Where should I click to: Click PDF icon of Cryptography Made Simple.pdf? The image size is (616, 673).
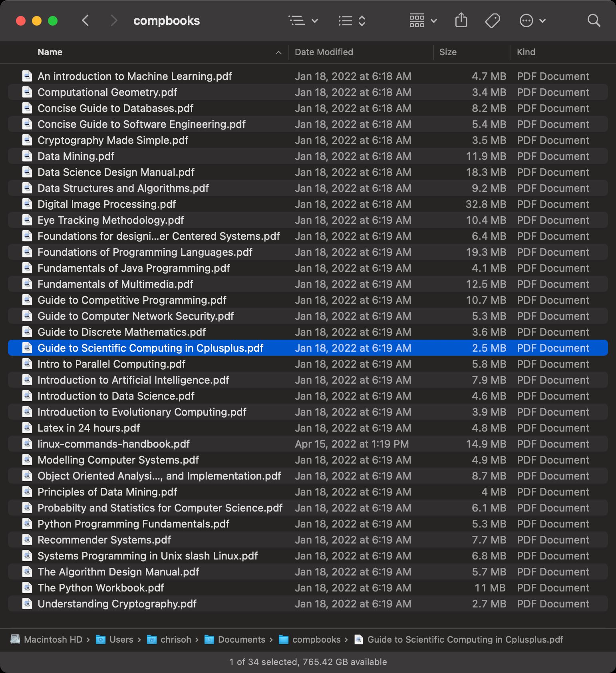27,140
